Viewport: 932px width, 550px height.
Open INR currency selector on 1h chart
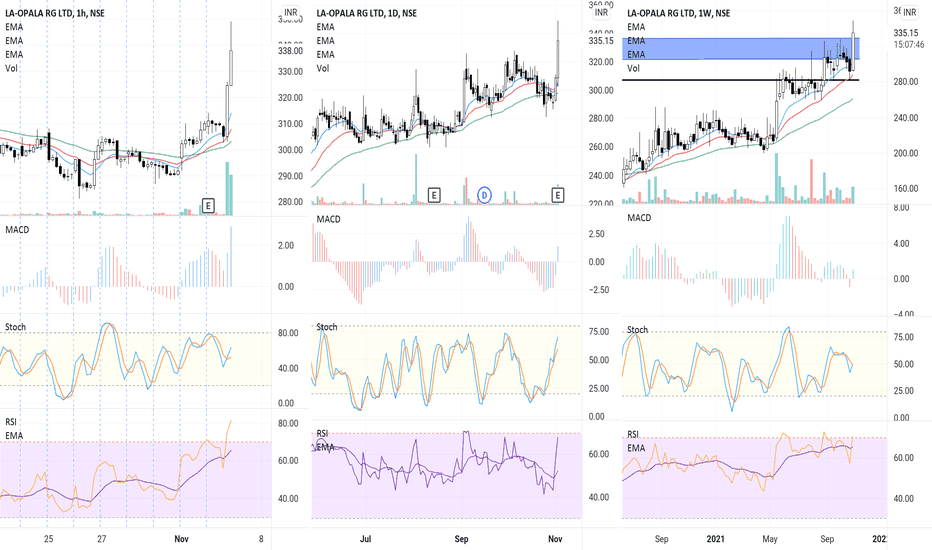291,12
